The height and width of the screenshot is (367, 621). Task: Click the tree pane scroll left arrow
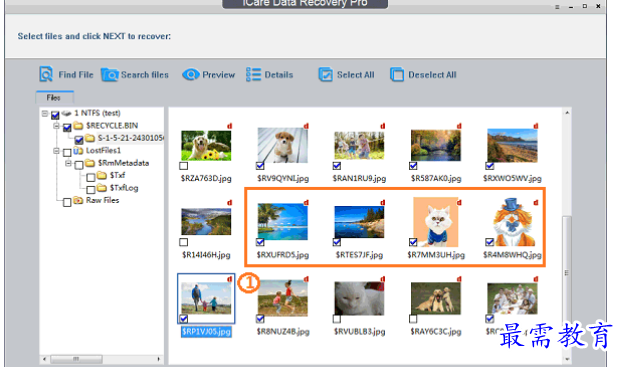(x=44, y=359)
